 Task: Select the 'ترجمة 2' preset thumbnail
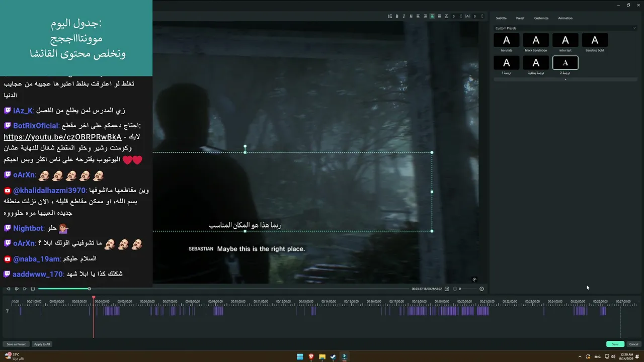566,63
